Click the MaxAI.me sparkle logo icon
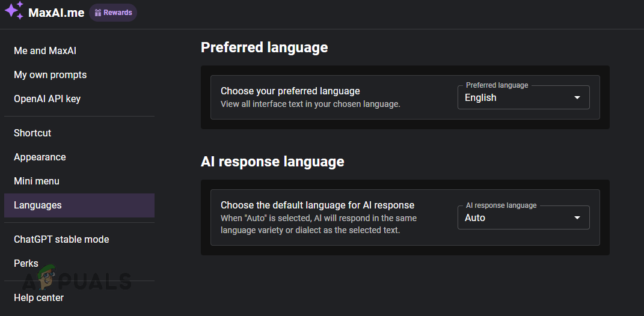 [x=14, y=12]
